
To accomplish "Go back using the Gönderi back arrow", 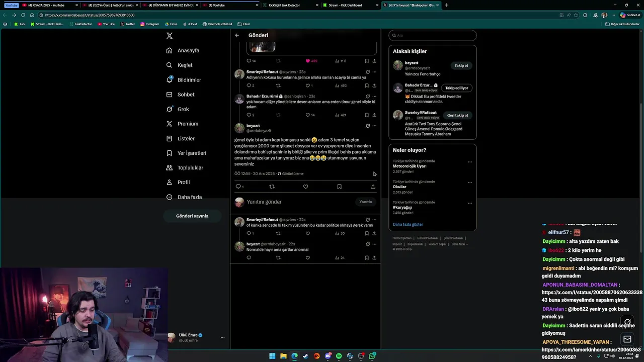I will click(237, 35).
